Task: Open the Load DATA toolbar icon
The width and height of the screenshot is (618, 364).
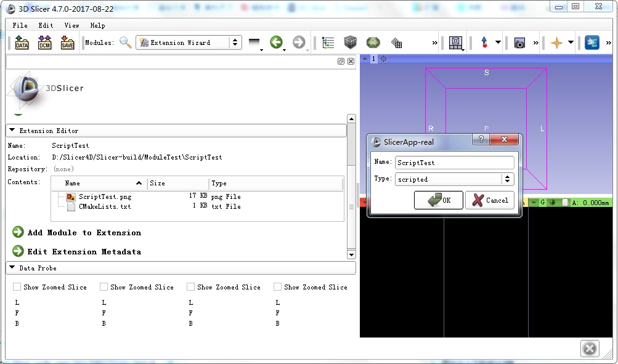Action: click(x=22, y=42)
